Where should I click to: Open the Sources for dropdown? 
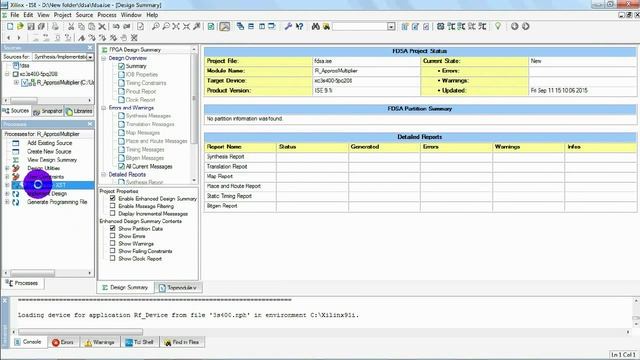[x=90, y=57]
